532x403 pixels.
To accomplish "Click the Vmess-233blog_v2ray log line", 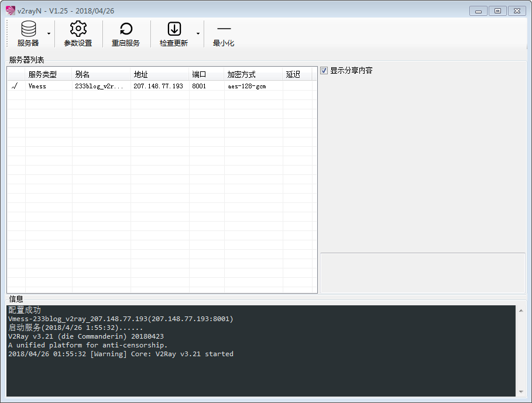I will [121, 319].
